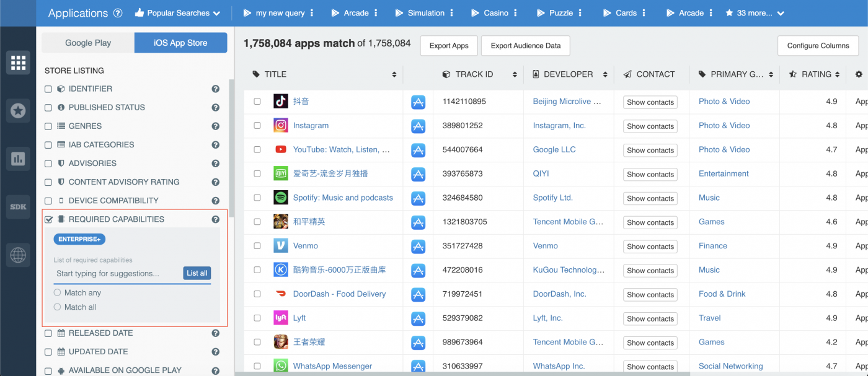
Task: Click the help icon beside GENRES filter
Action: point(215,126)
